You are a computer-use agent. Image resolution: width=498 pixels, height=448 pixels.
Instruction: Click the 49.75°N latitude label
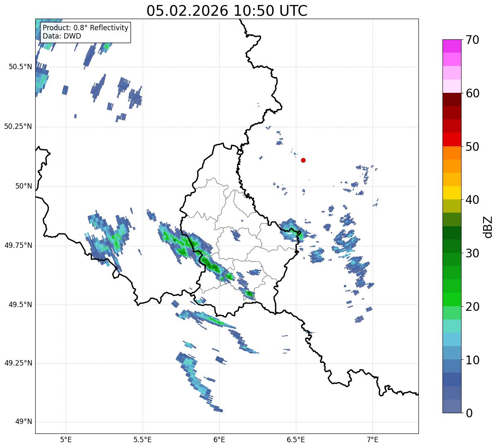18,245
